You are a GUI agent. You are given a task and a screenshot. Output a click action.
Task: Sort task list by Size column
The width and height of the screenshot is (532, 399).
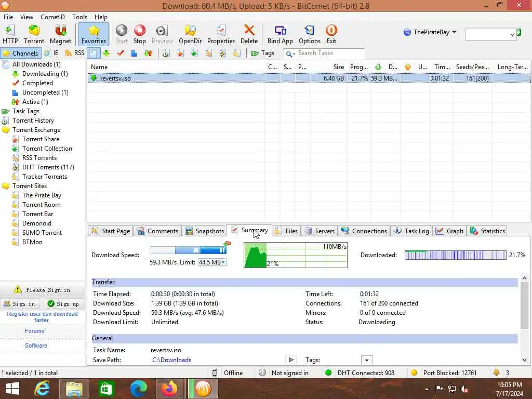coord(329,67)
